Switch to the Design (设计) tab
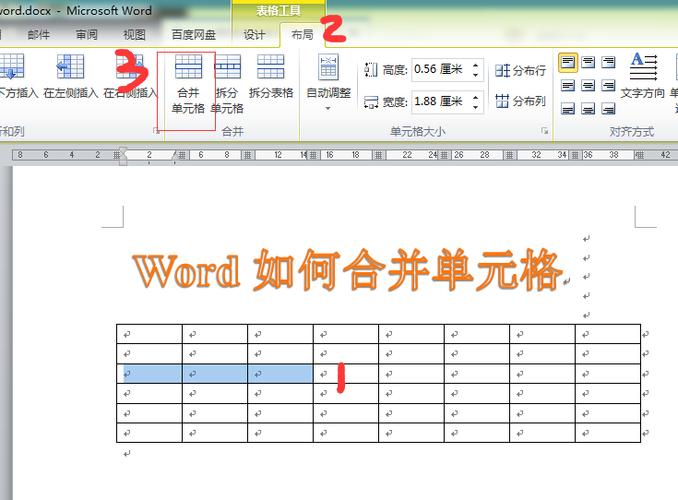 pyautogui.click(x=254, y=35)
